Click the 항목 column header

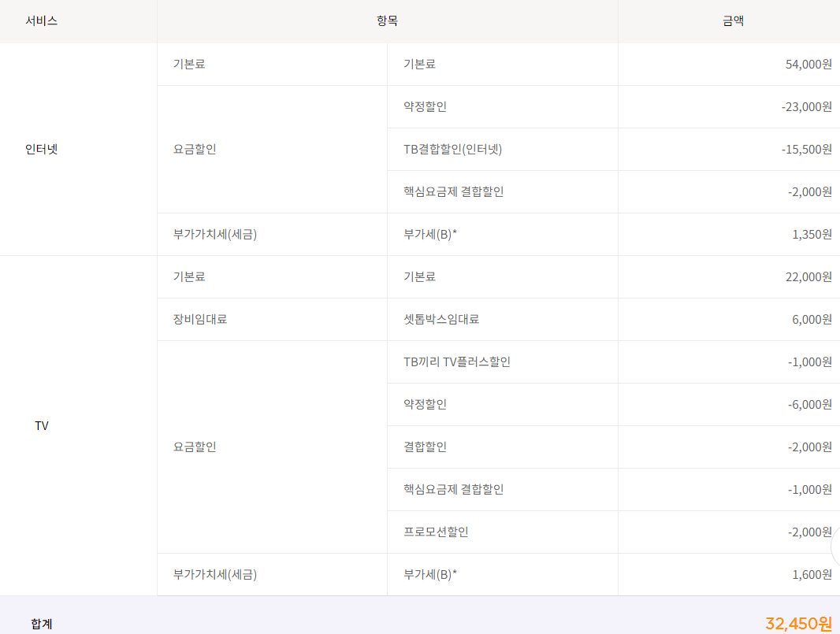[x=387, y=21]
